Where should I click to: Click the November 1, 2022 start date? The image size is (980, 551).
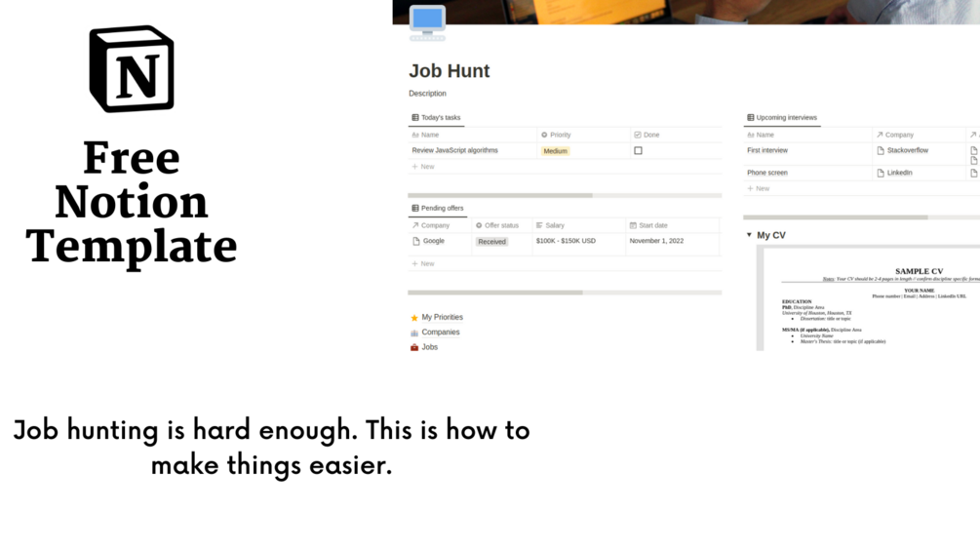tap(656, 241)
